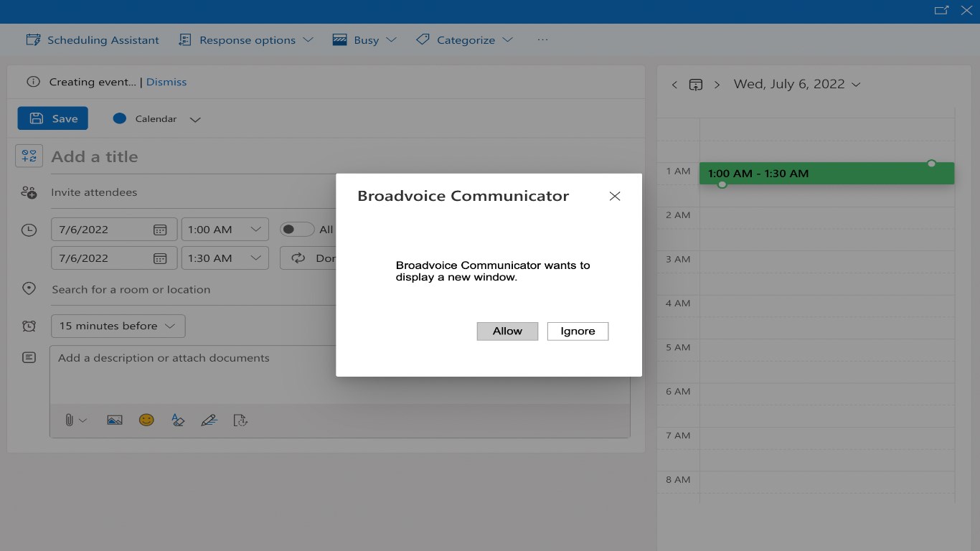This screenshot has width=980, height=551.
Task: Dismiss the Creating event notification
Action: (x=166, y=82)
